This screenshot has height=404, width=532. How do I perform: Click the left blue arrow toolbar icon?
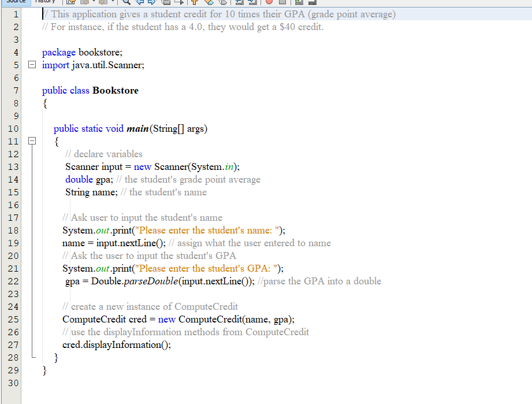point(140,2)
